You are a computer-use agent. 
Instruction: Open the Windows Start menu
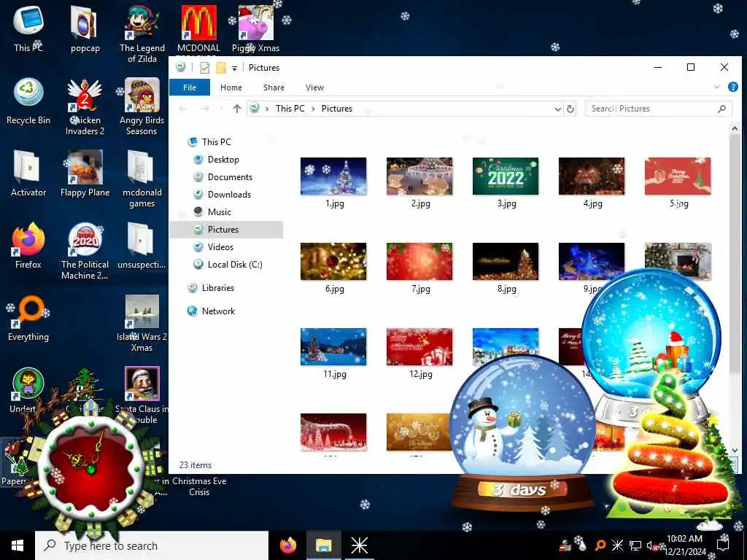pyautogui.click(x=18, y=545)
